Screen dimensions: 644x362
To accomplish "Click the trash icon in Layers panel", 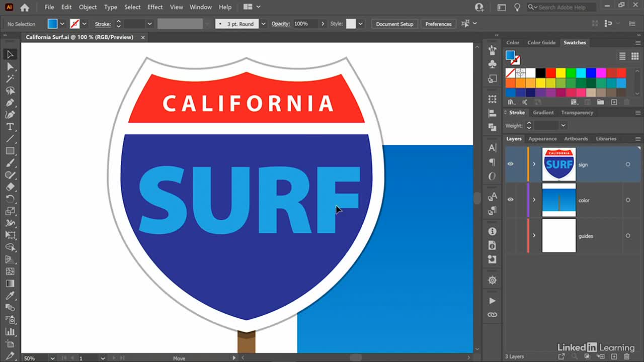I will click(626, 356).
